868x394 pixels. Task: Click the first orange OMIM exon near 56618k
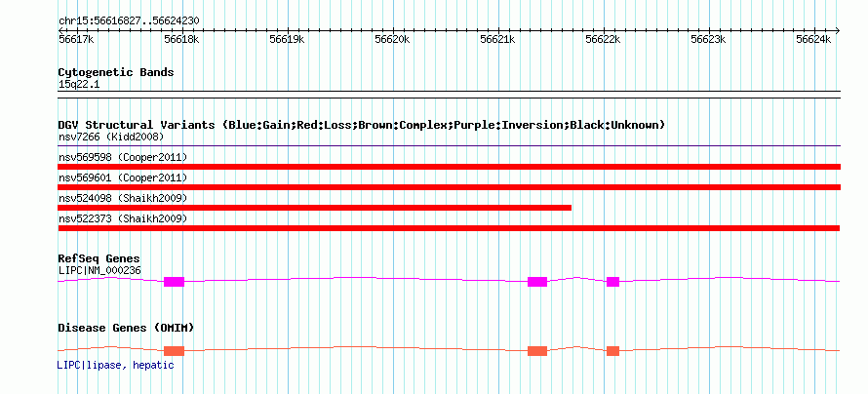click(174, 351)
